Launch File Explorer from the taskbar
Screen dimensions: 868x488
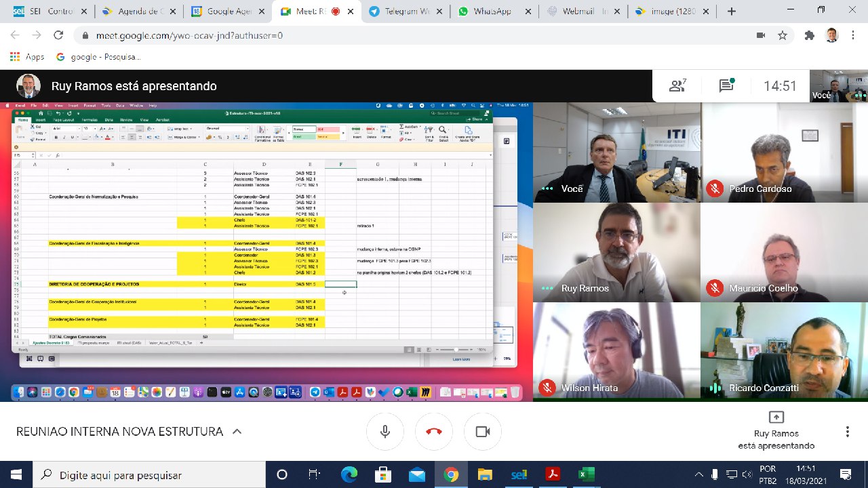tap(484, 474)
